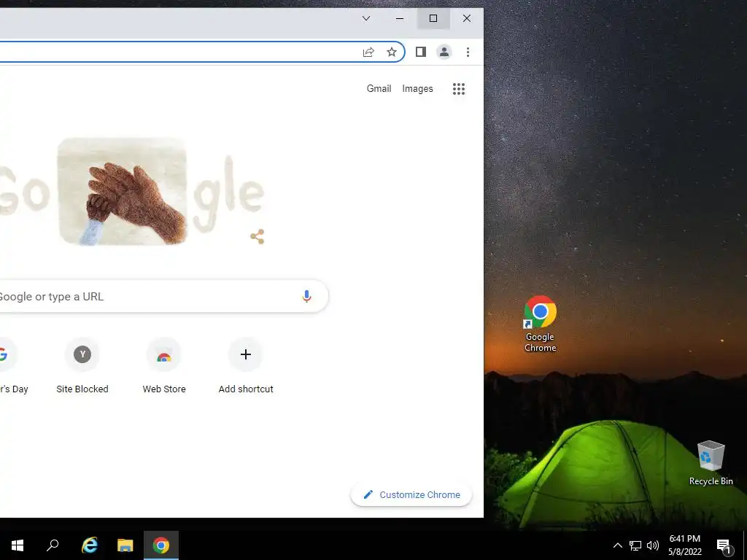Show hidden system tray icons
Screen dimensions: 747x560
[x=617, y=545]
